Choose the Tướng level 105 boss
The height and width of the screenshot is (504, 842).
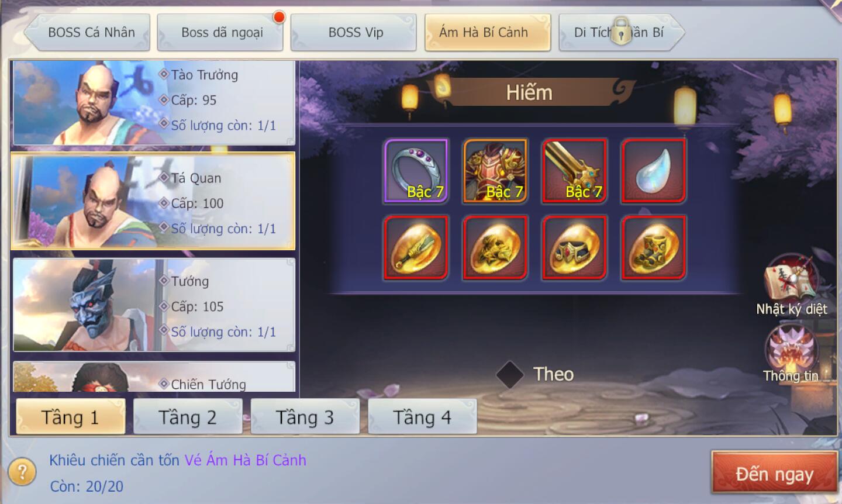pyautogui.click(x=154, y=305)
